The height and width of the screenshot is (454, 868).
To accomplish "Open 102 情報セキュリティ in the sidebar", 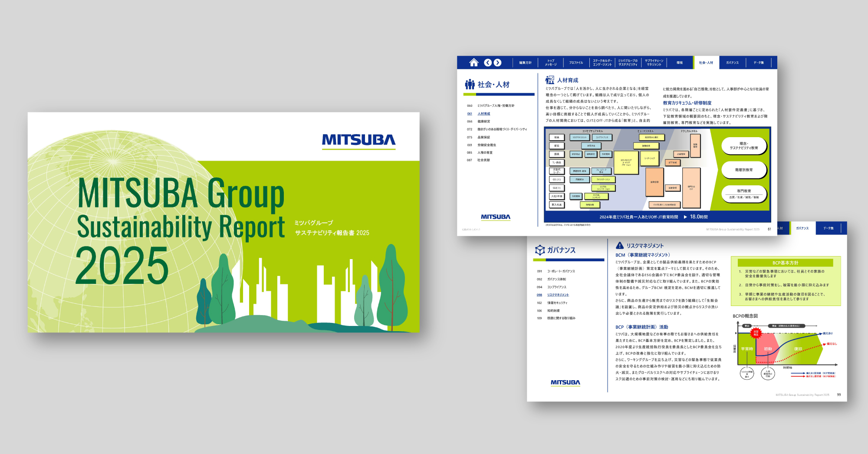I will click(x=557, y=303).
